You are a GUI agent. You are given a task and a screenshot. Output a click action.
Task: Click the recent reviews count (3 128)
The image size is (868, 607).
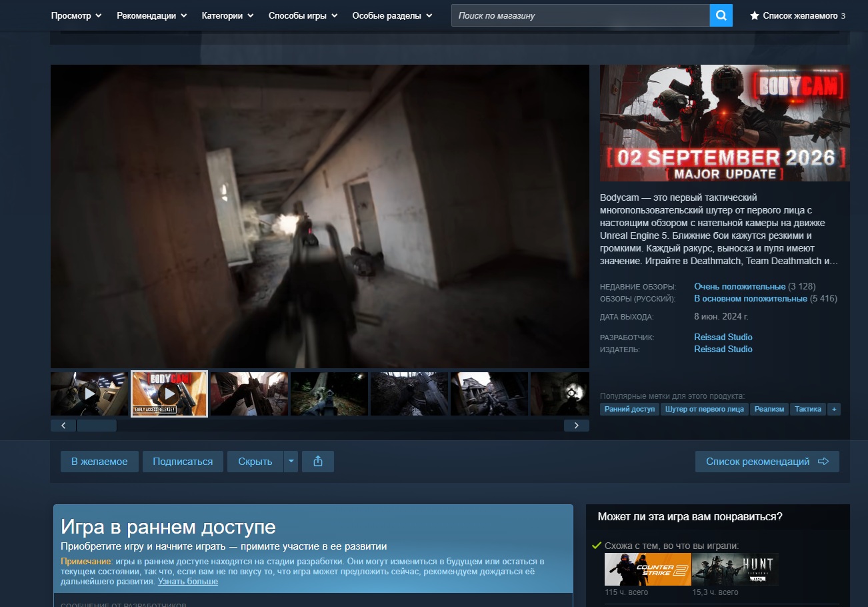(802, 287)
